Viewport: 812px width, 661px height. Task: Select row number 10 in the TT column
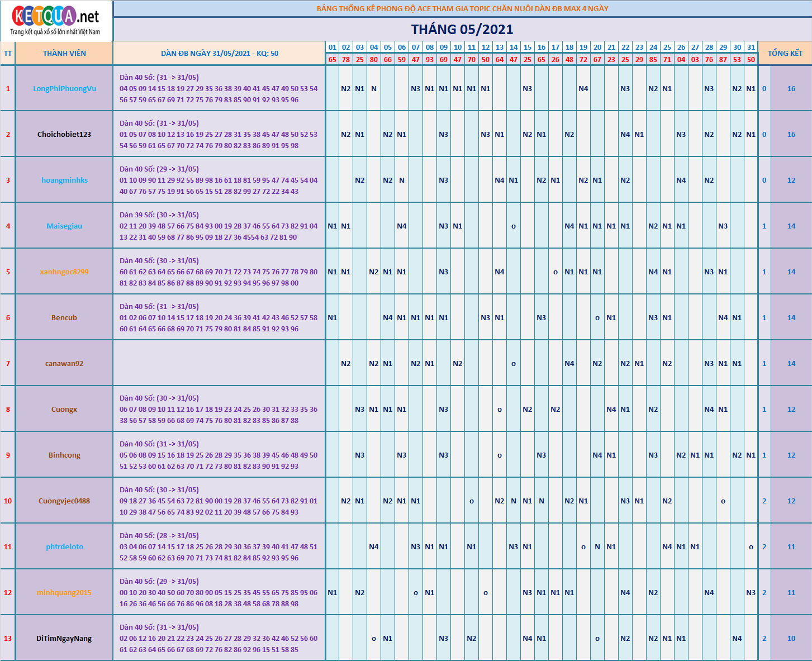tap(8, 501)
